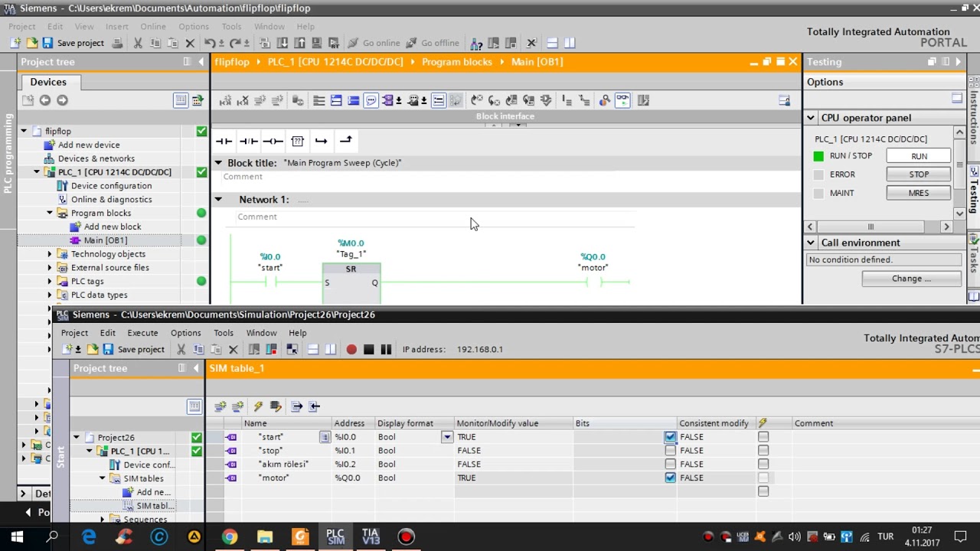Toggle the Bits checkbox for "start"
The height and width of the screenshot is (551, 980).
point(671,437)
